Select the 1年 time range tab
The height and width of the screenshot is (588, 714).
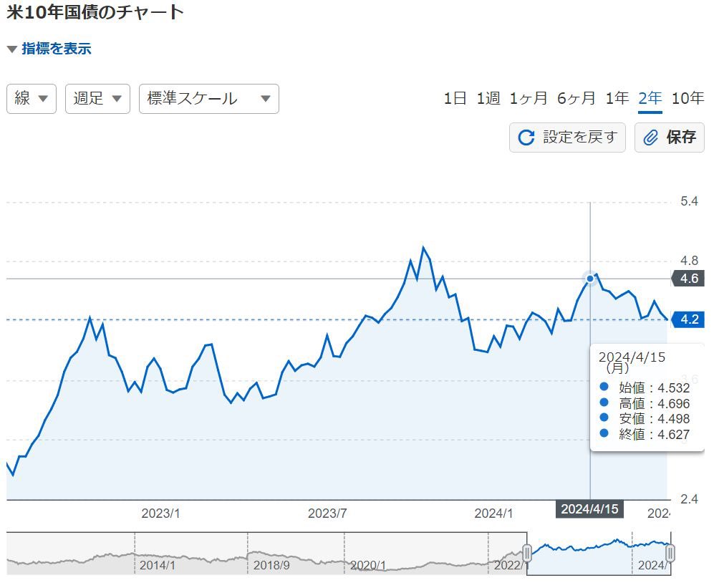(617, 98)
